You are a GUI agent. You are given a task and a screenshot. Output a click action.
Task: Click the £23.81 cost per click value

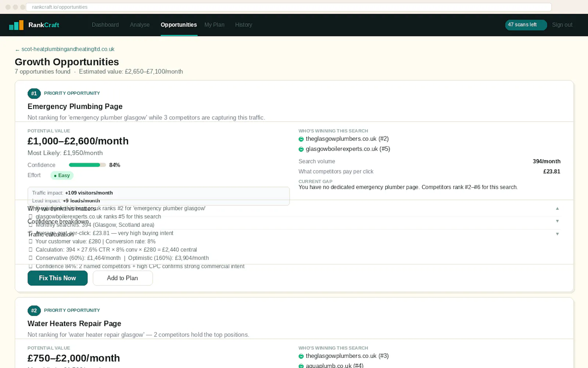click(x=552, y=171)
